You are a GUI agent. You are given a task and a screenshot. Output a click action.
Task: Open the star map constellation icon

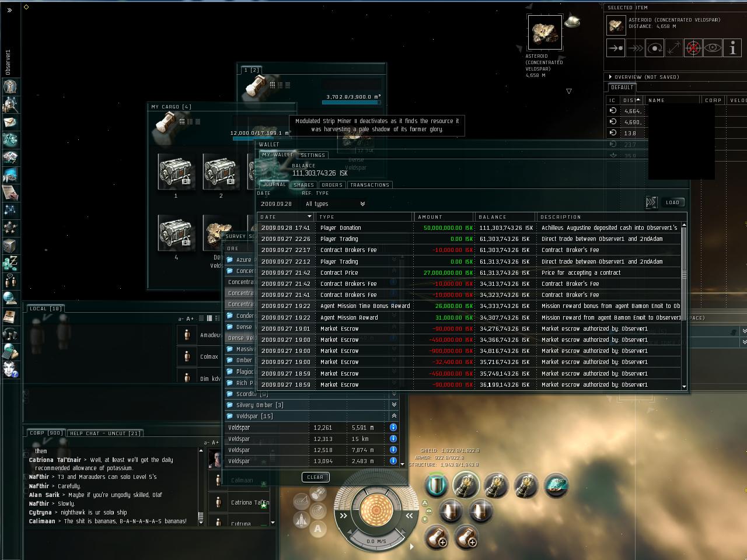(11, 209)
